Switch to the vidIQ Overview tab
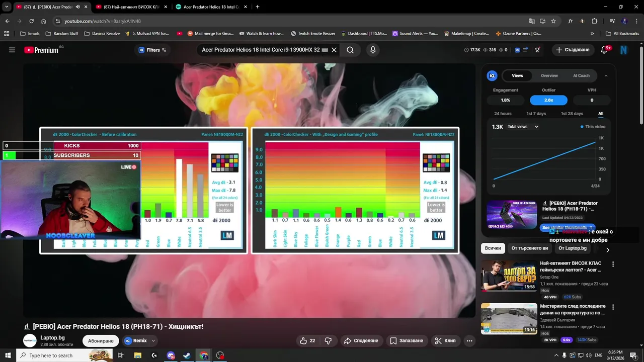The image size is (644, 362). point(549,75)
